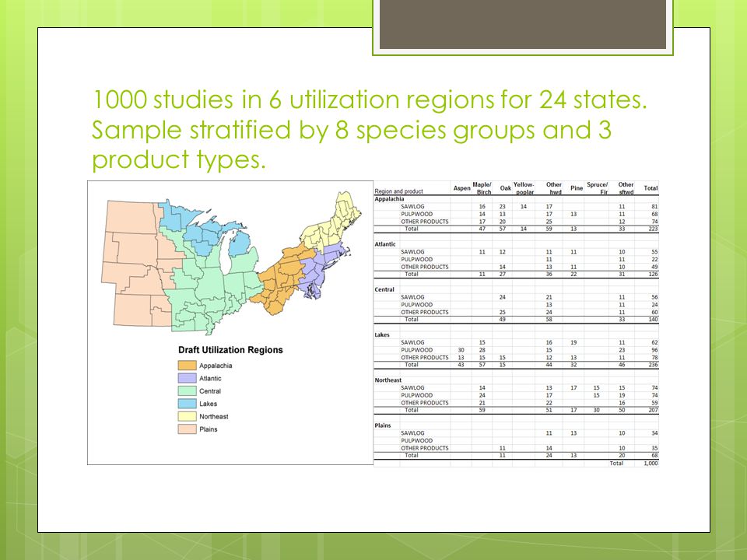Click the Aspen column header
The width and height of the screenshot is (747, 560).
[x=461, y=188]
